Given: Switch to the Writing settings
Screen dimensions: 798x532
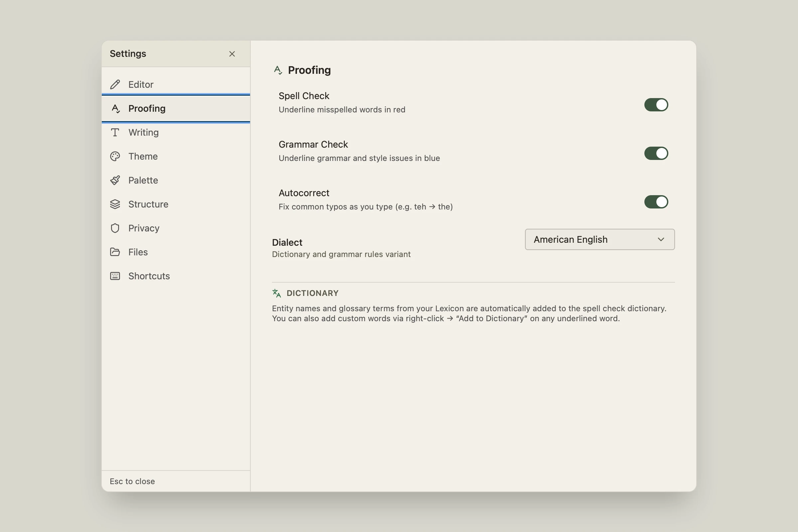Looking at the screenshot, I should tap(176, 132).
